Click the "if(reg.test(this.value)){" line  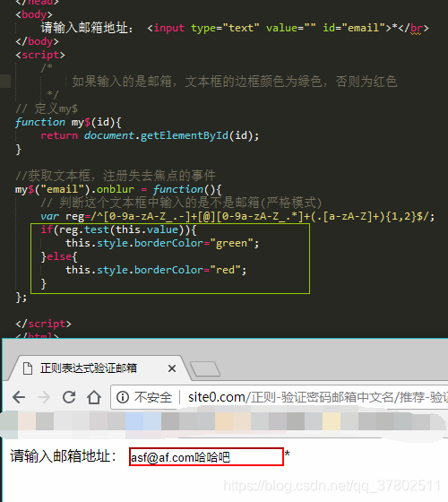pyautogui.click(x=118, y=229)
